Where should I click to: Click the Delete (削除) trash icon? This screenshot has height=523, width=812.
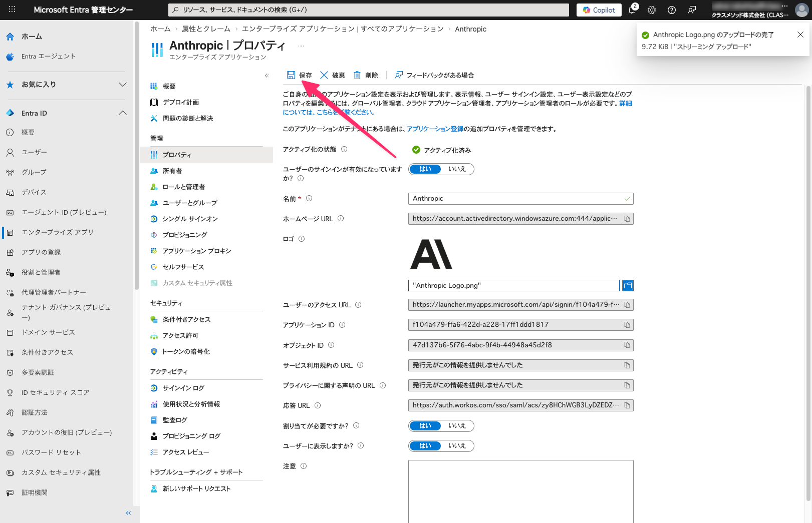[x=357, y=75]
